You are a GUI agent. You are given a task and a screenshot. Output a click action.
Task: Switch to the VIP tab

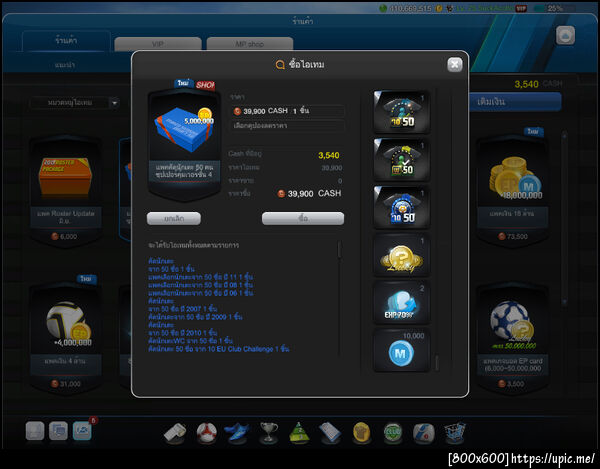[158, 44]
